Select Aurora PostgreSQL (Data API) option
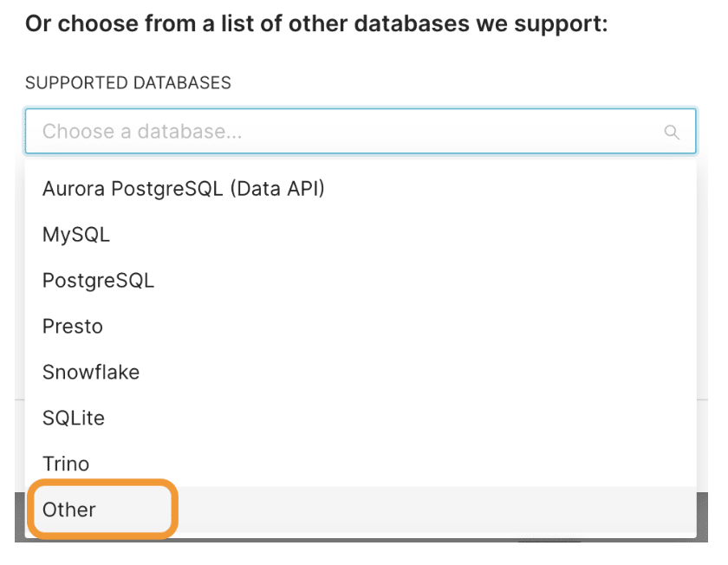Viewport: 728px width, 565px height. [x=361, y=189]
